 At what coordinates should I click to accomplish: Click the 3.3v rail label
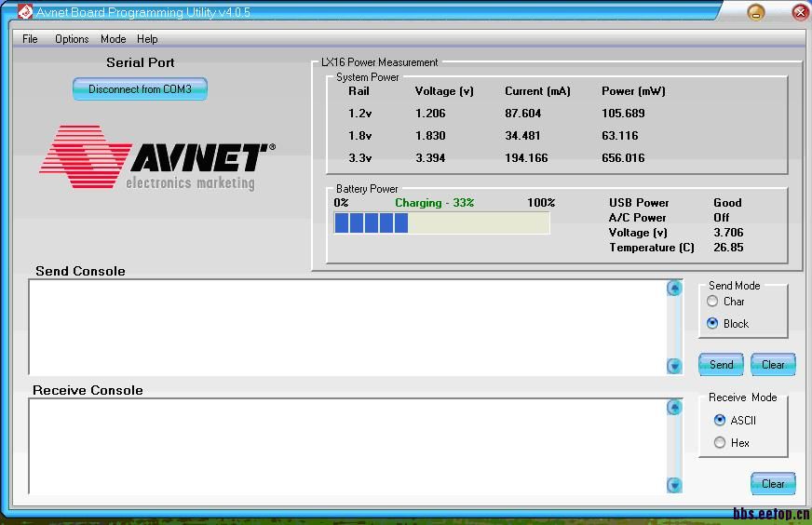click(x=360, y=157)
